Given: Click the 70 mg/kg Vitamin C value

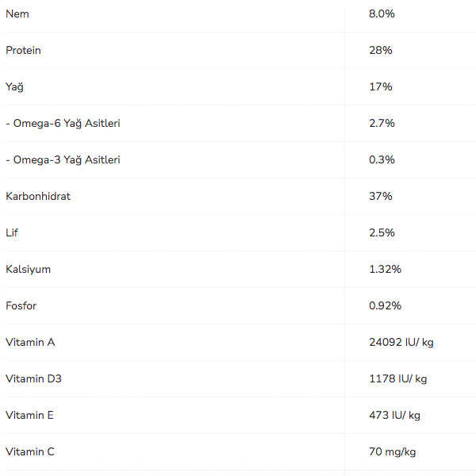Looking at the screenshot, I should [392, 452].
